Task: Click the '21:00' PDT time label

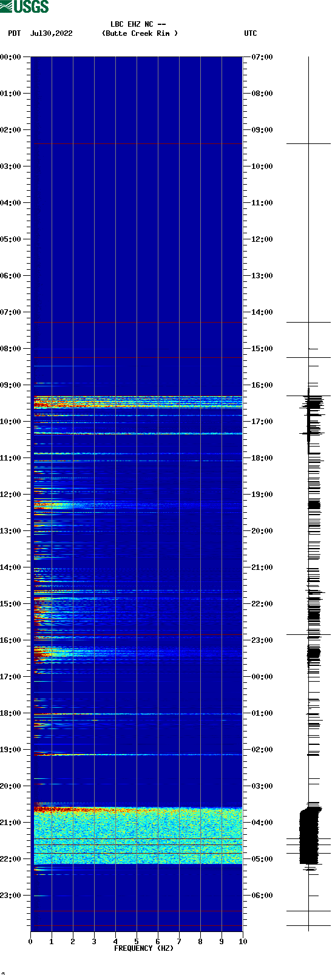Action: point(11,823)
